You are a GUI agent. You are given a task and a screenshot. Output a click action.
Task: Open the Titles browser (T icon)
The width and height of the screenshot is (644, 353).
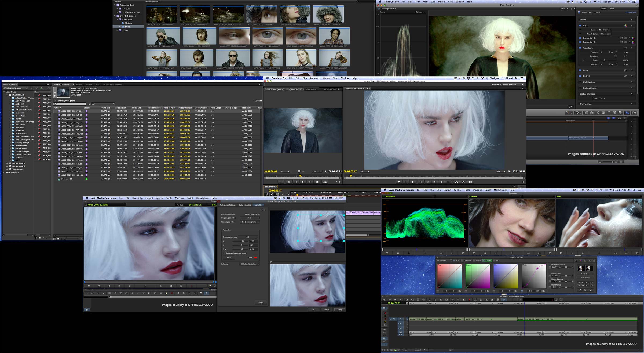click(609, 113)
